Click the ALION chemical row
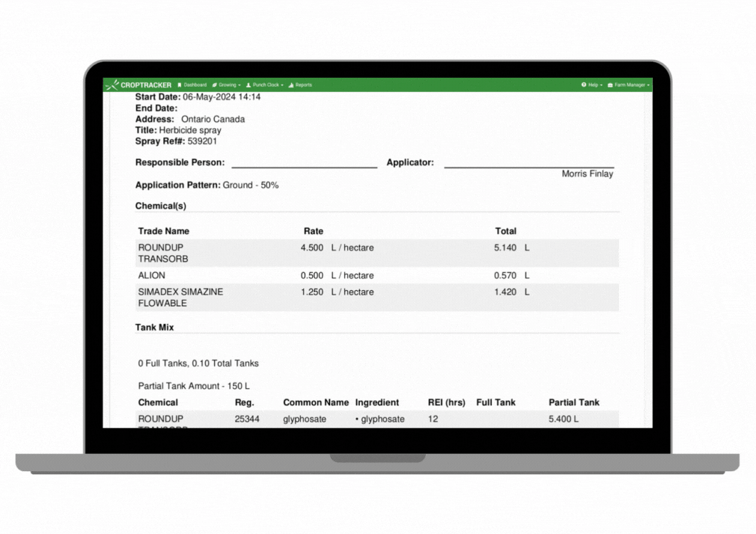 (377, 275)
